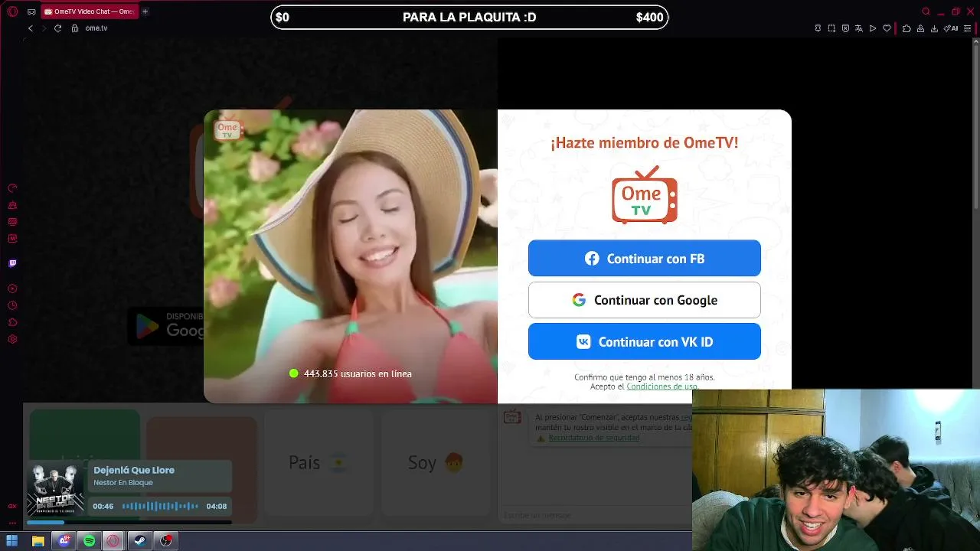
Task: Click the Dejenlá Que Llore song title
Action: pos(134,470)
